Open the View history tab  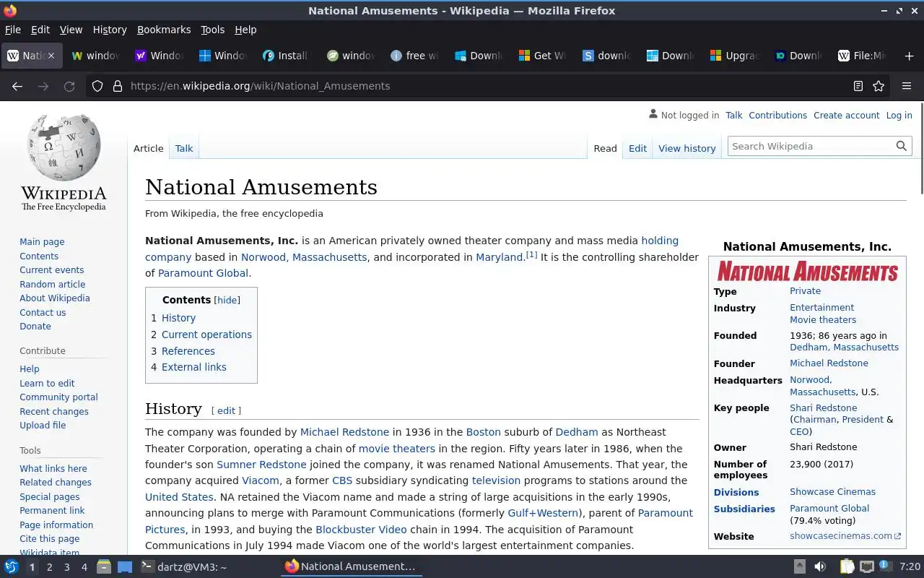687,148
